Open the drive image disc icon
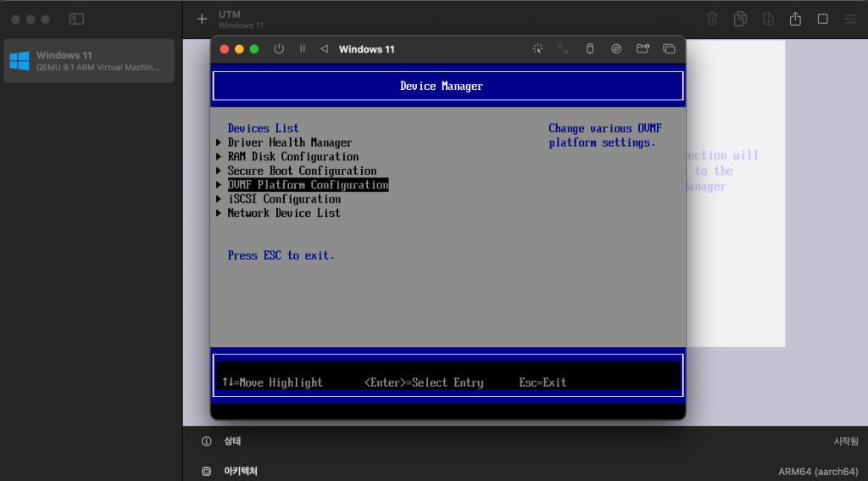Image resolution: width=868 pixels, height=481 pixels. click(x=616, y=48)
